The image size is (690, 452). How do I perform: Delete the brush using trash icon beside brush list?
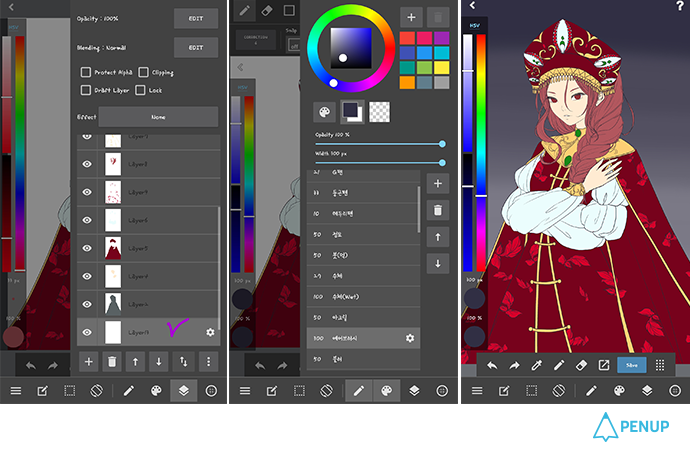[x=438, y=210]
